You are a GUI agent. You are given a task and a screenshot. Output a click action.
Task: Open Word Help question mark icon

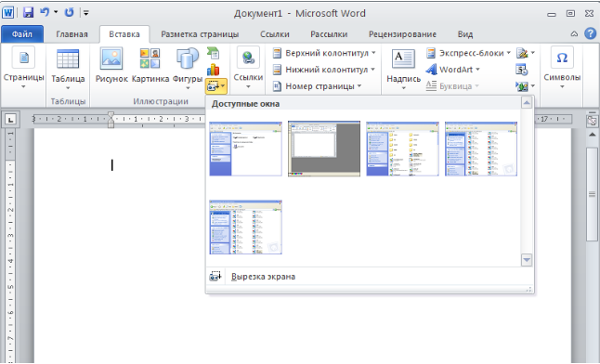(x=591, y=33)
